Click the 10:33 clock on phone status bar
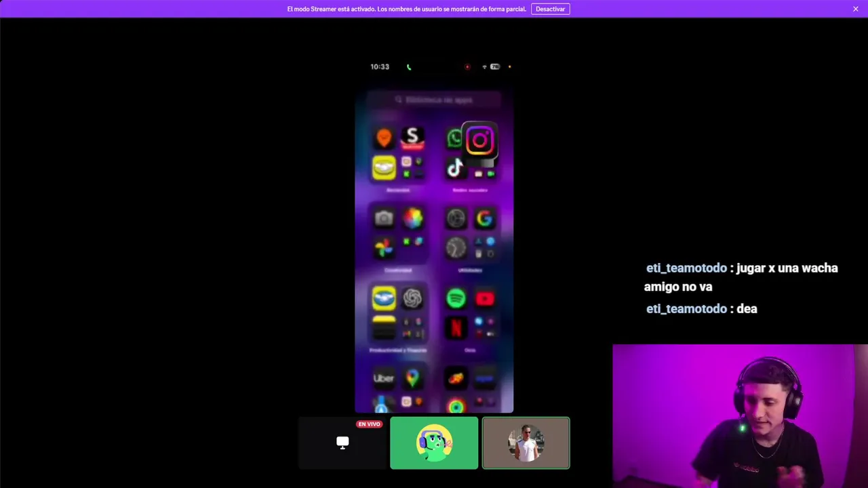Viewport: 868px width, 488px height. [x=380, y=67]
